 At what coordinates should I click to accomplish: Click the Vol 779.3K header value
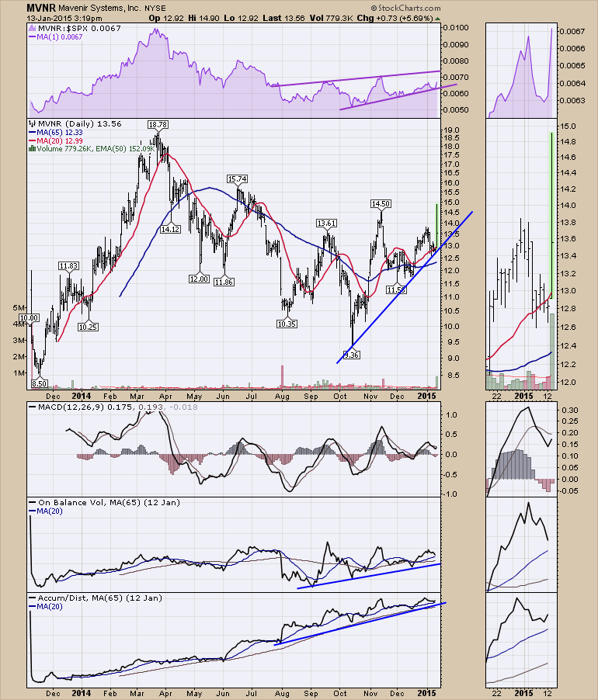[x=329, y=19]
